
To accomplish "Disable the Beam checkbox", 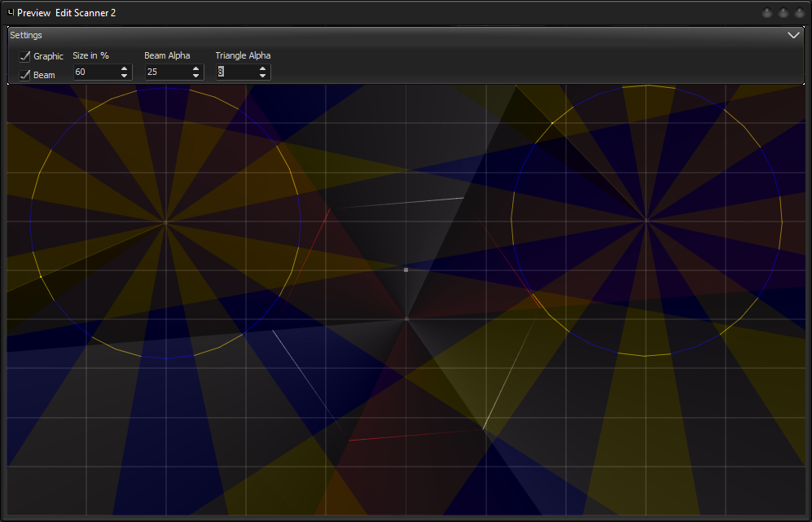I will tap(24, 75).
